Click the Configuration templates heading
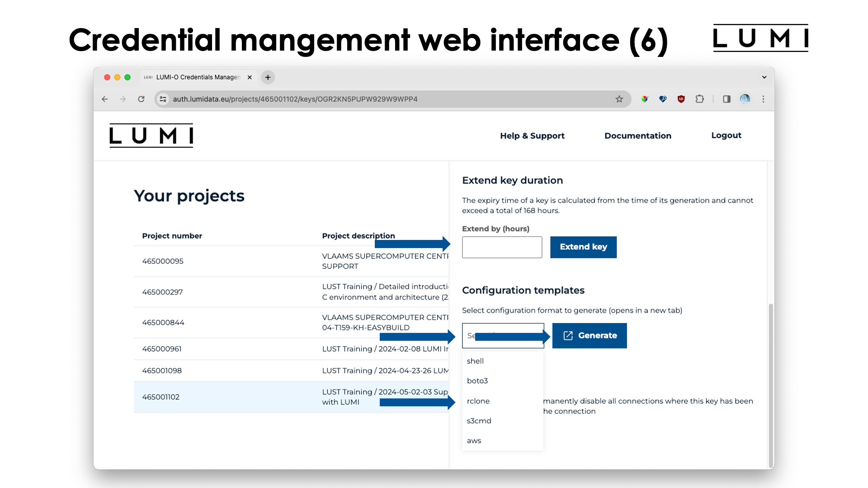This screenshot has height=488, width=868. click(x=523, y=290)
